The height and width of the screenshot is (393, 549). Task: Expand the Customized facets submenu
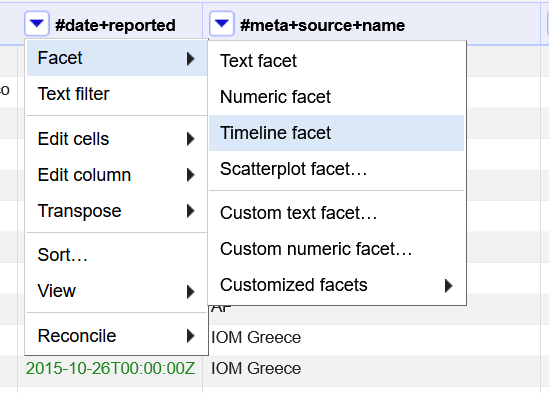336,285
